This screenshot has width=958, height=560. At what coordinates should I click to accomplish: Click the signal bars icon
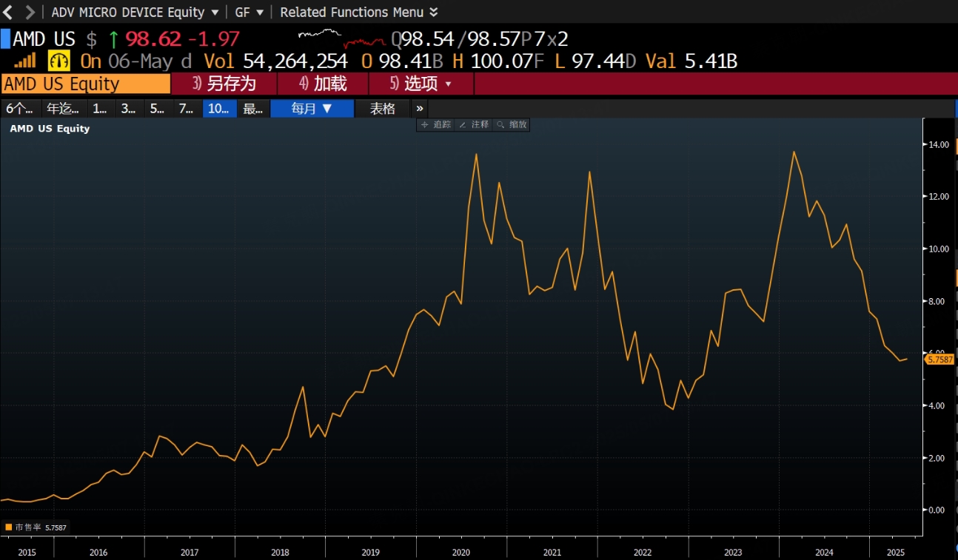click(x=24, y=61)
